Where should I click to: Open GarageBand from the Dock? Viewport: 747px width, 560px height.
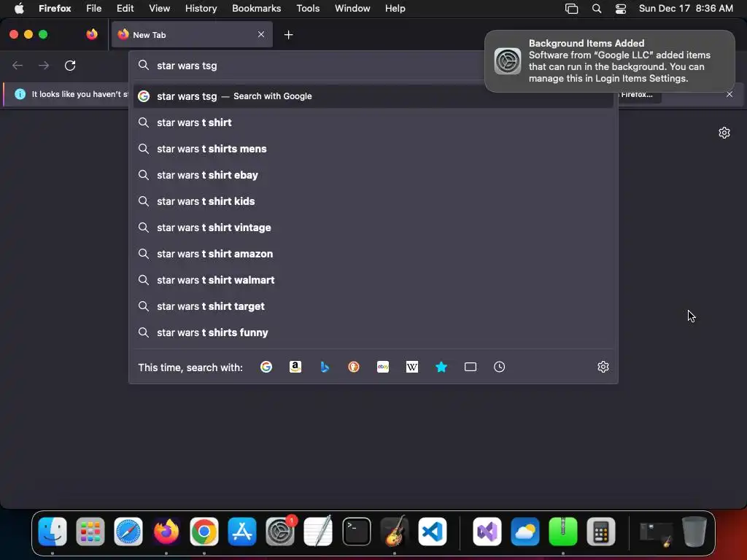point(395,532)
